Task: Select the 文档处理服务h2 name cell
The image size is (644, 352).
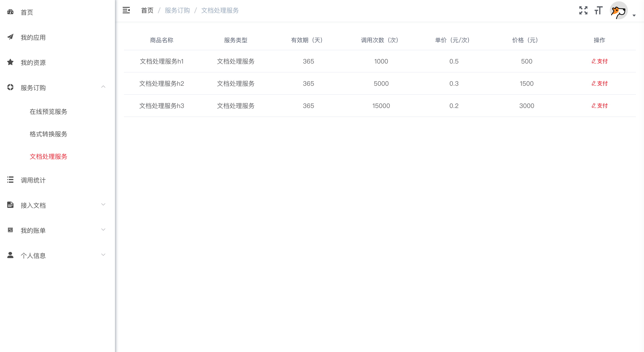Action: (x=161, y=84)
